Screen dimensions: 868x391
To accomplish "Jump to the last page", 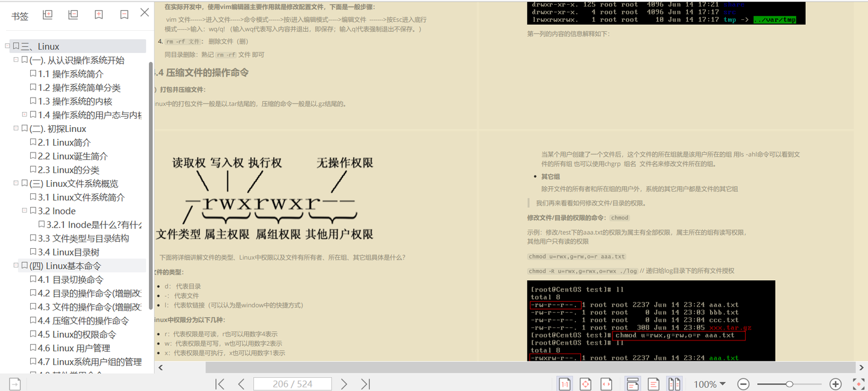I will pos(365,384).
